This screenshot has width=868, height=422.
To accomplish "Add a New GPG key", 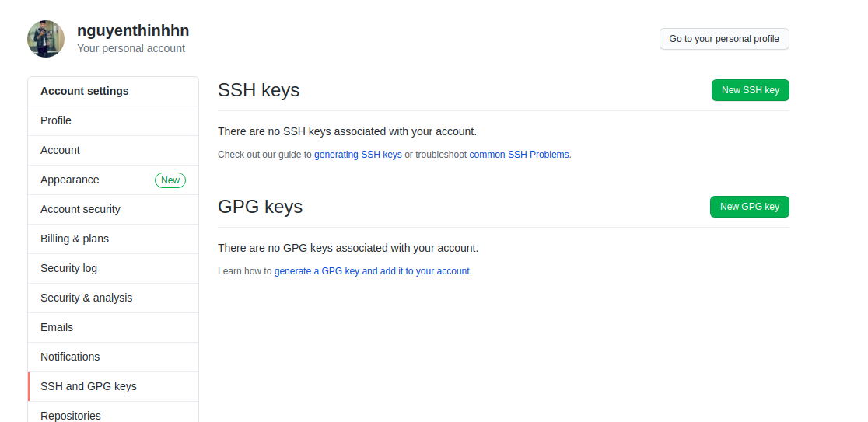I will tap(749, 207).
